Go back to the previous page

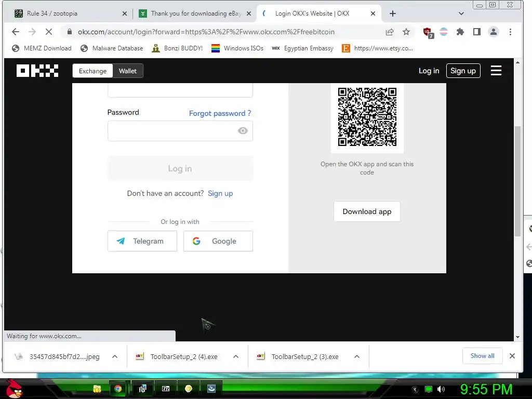pyautogui.click(x=16, y=32)
